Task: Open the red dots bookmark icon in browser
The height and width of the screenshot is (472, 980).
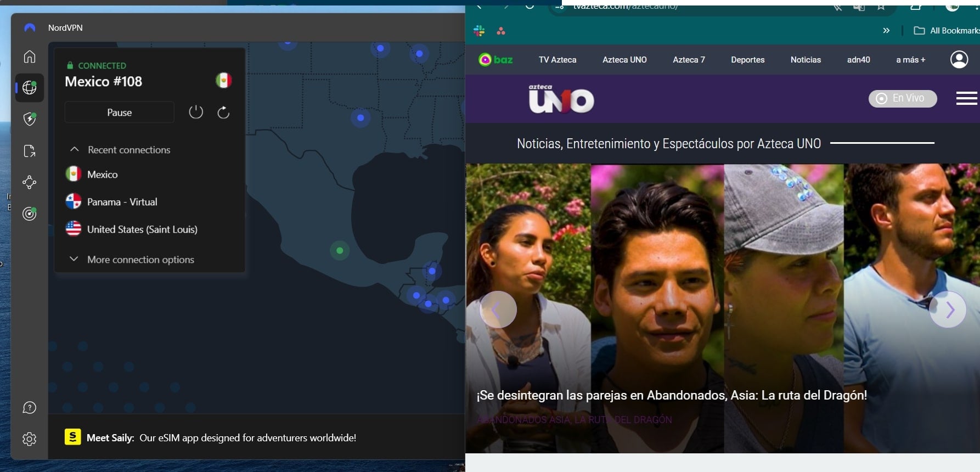Action: (501, 31)
